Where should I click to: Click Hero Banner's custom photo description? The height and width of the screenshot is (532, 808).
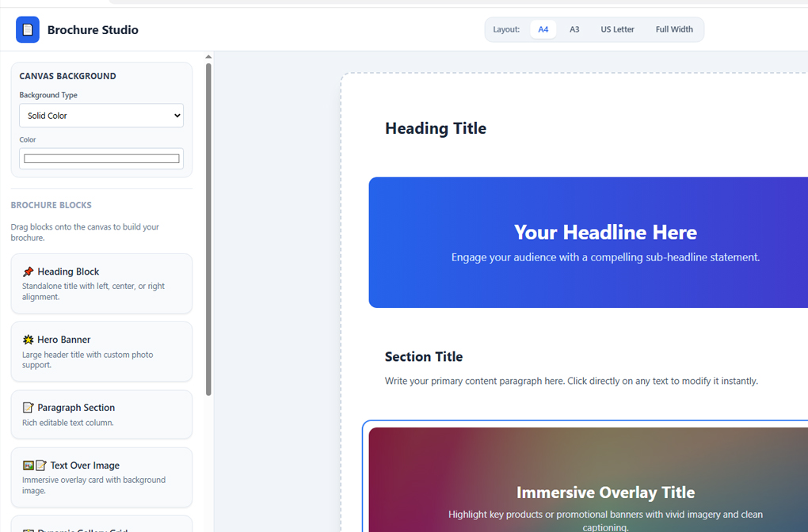(88, 359)
